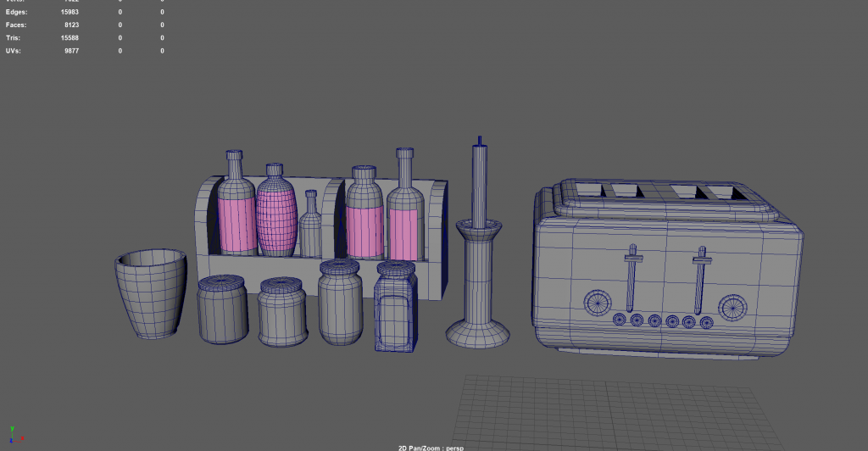The height and width of the screenshot is (451, 868).
Task: Select the wide bottle with pink grid label
Action: coord(276,210)
